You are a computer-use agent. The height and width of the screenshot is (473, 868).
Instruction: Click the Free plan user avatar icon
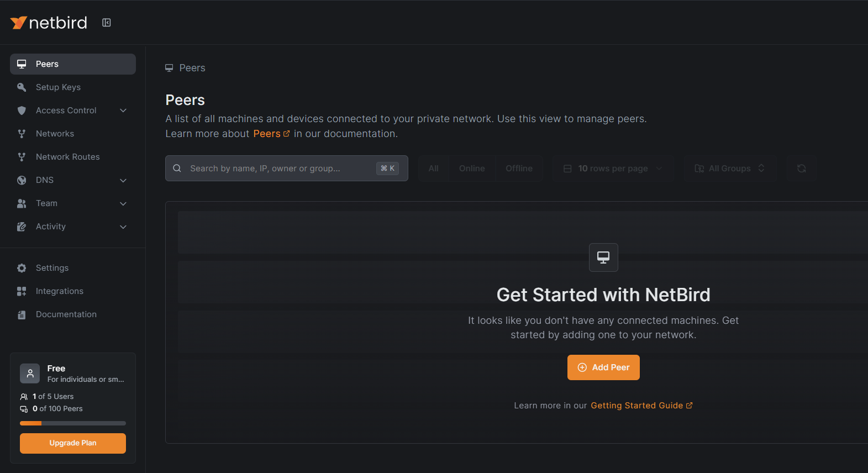click(30, 374)
